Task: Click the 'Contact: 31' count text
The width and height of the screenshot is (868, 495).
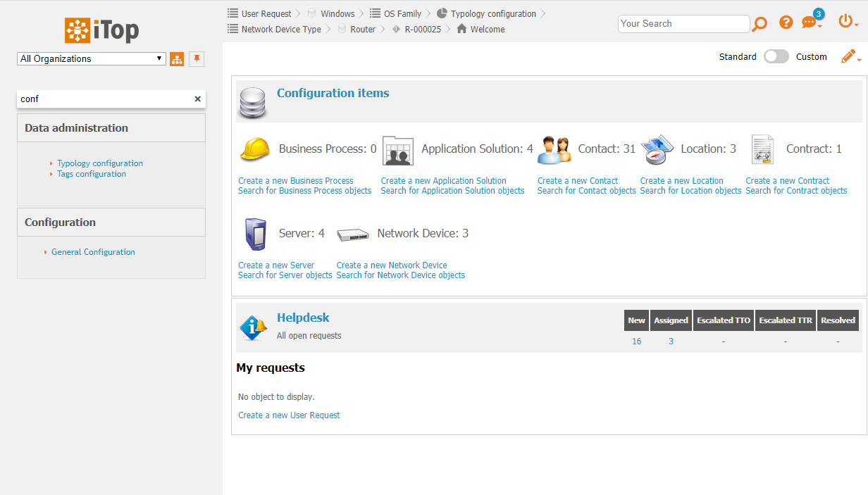Action: 607,149
